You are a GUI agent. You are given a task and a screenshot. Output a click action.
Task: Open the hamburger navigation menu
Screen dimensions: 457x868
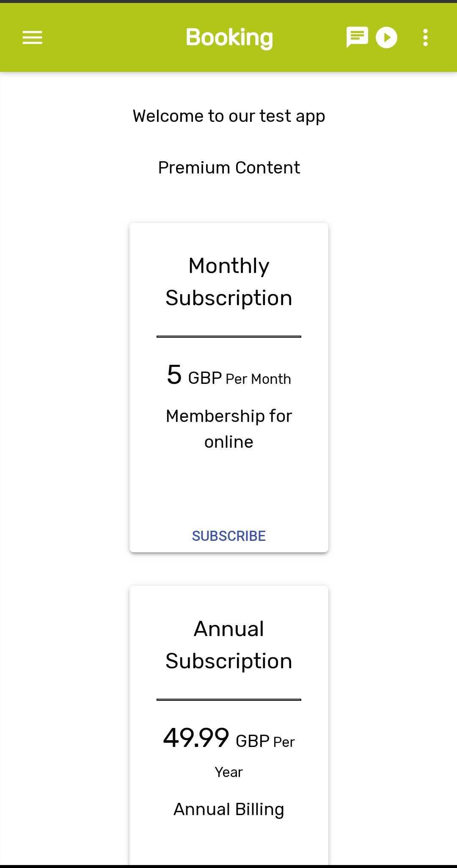click(x=32, y=37)
